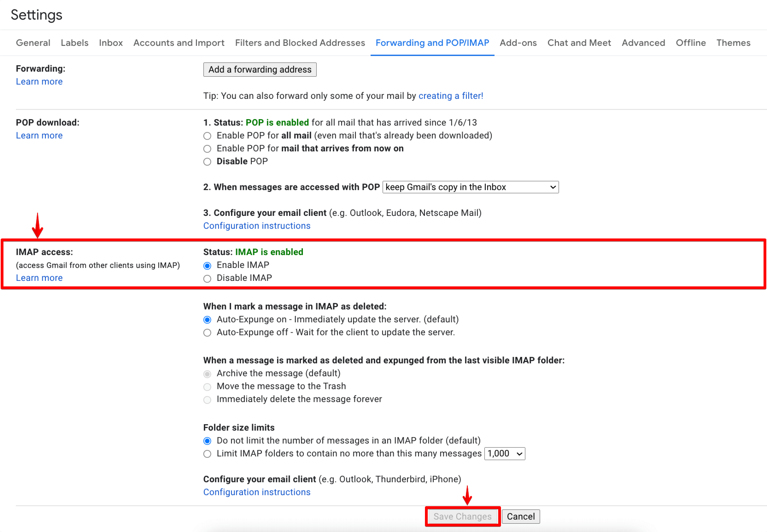Screen dimensions: 767x532
Task: Click Add a forwarding address button
Action: tap(260, 69)
